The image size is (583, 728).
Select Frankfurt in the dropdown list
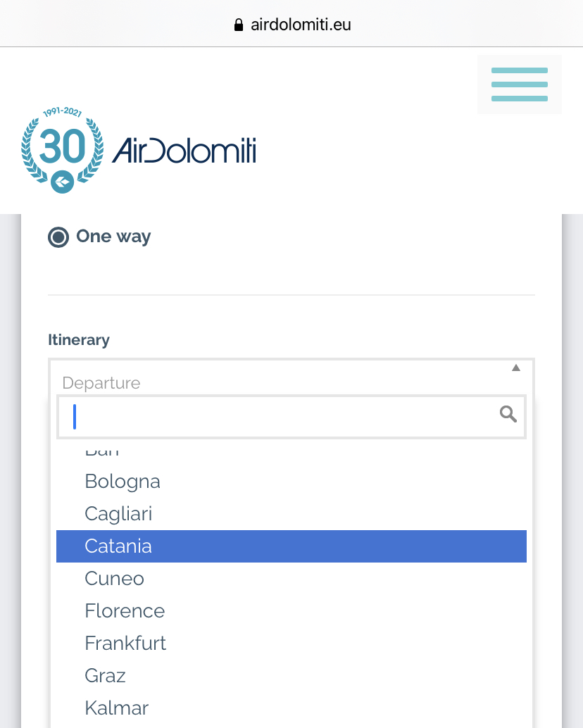coord(125,644)
